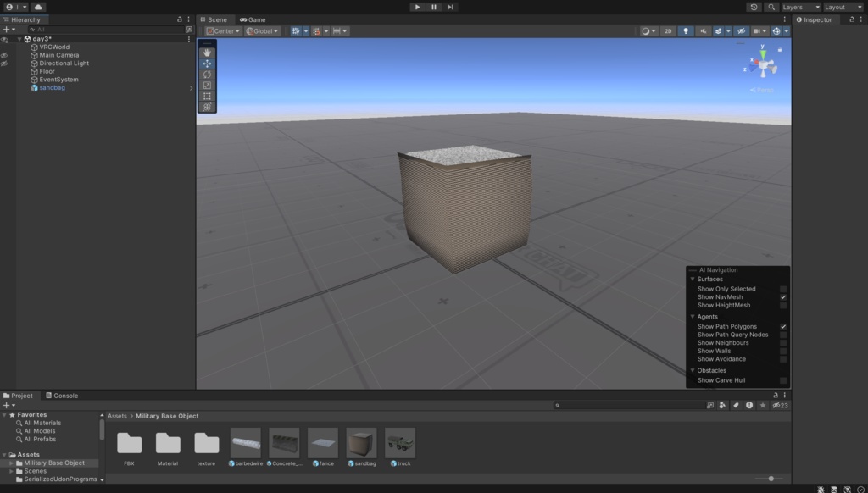Collapse the Surfaces section

693,280
